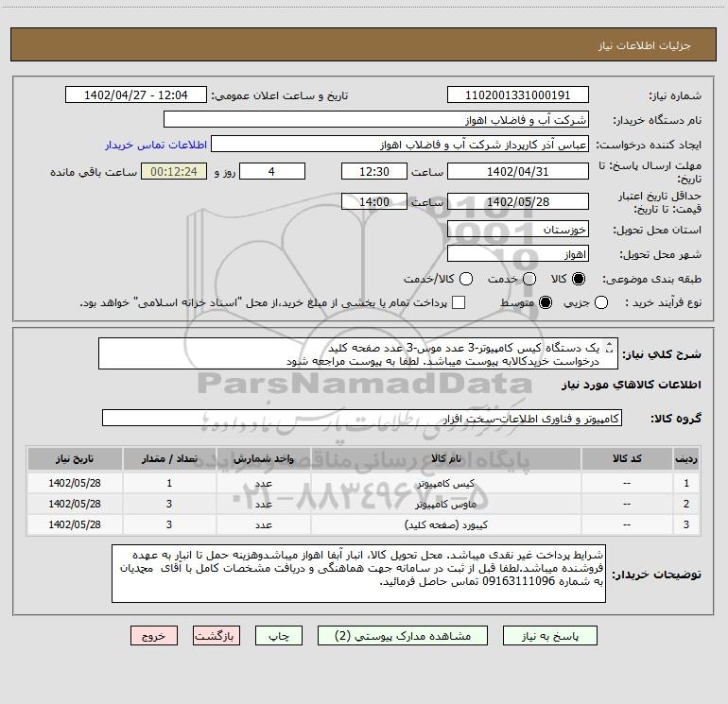Viewport: 728px width, 704px height.
Task: Click the شرح کلی نیاز description box
Action: pyautogui.click(x=358, y=354)
